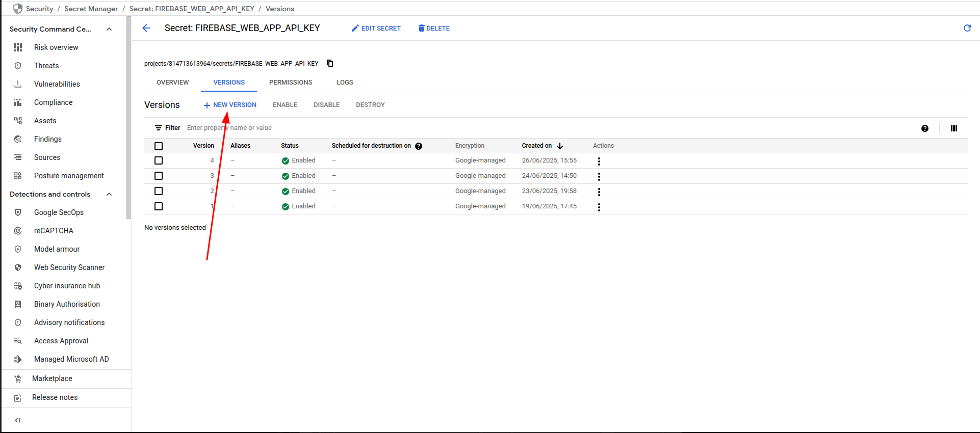Collapse the Detections and controls section

click(109, 194)
